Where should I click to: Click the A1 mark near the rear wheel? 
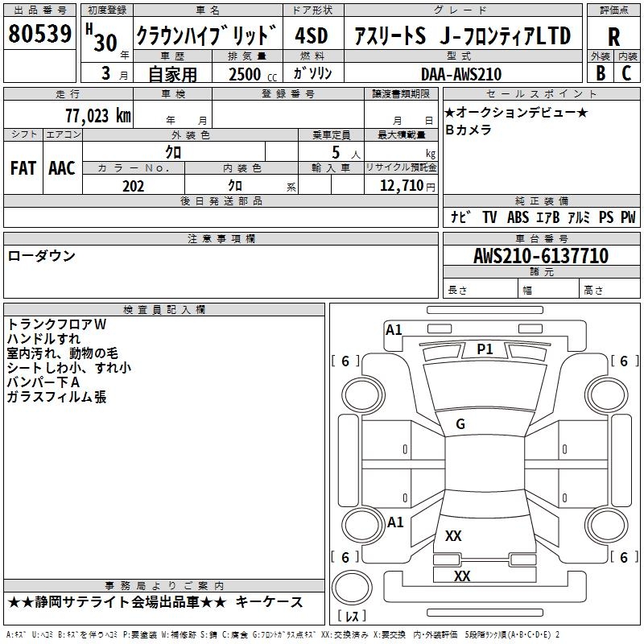(x=395, y=522)
